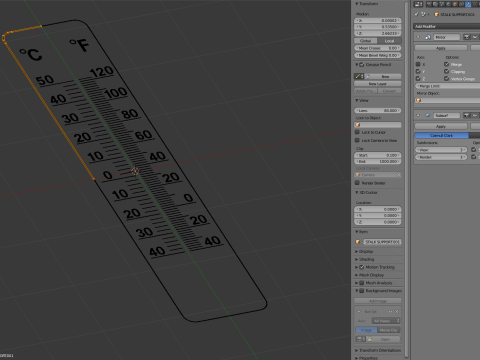Image resolution: width=480 pixels, height=360 pixels.
Task: Switch background source to Movie Clip
Action: [x=389, y=330]
